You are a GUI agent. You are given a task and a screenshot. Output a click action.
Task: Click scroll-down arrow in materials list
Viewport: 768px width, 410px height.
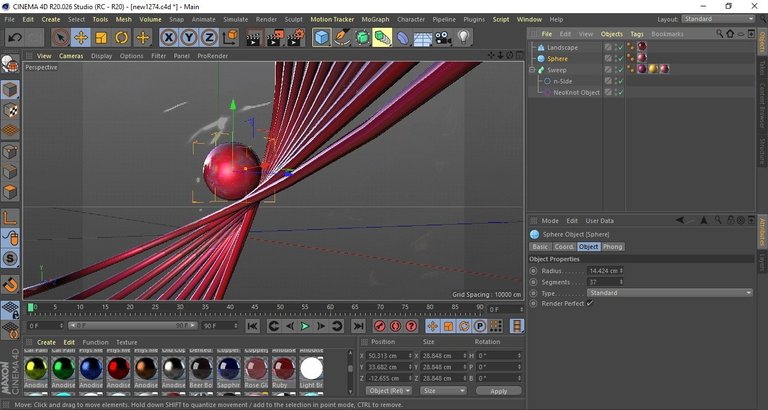point(350,391)
